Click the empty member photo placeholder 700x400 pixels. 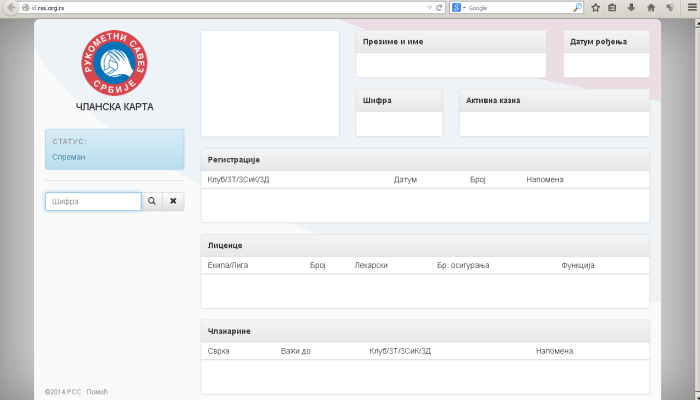pos(270,83)
